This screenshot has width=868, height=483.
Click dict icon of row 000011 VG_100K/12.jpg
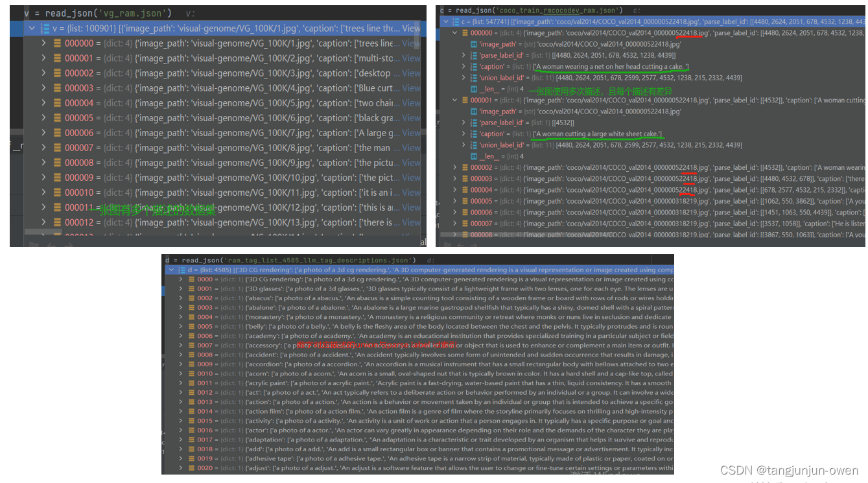[x=57, y=207]
